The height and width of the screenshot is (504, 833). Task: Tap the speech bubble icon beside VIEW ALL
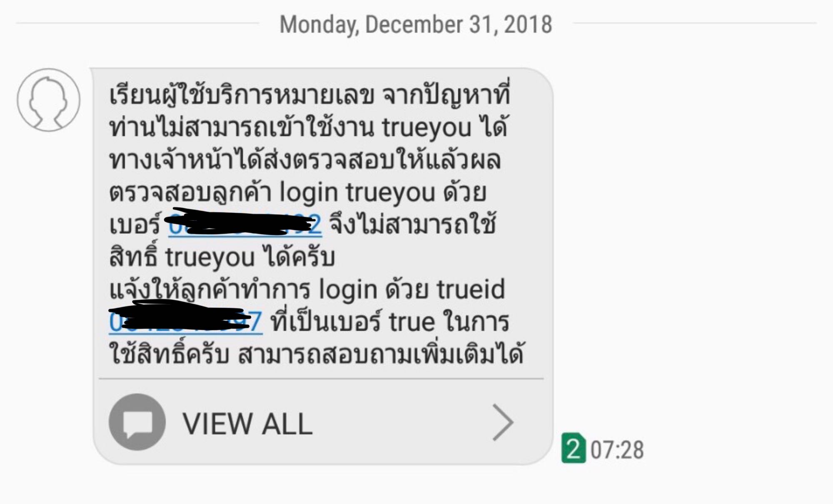point(137,422)
